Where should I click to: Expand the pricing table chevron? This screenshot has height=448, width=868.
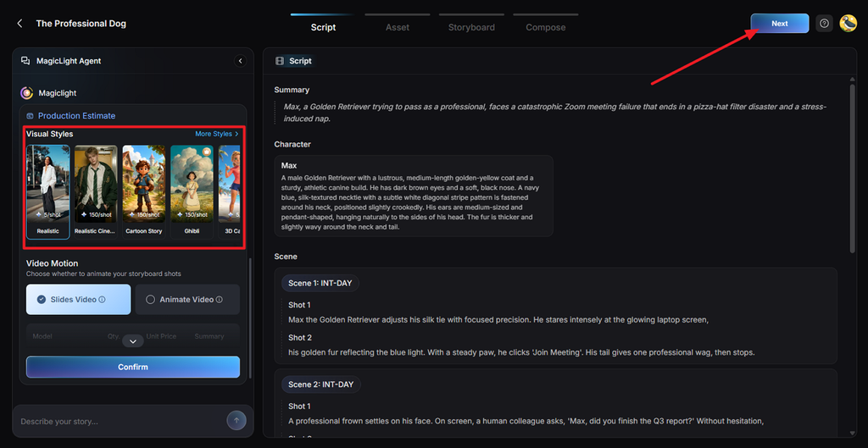click(133, 341)
